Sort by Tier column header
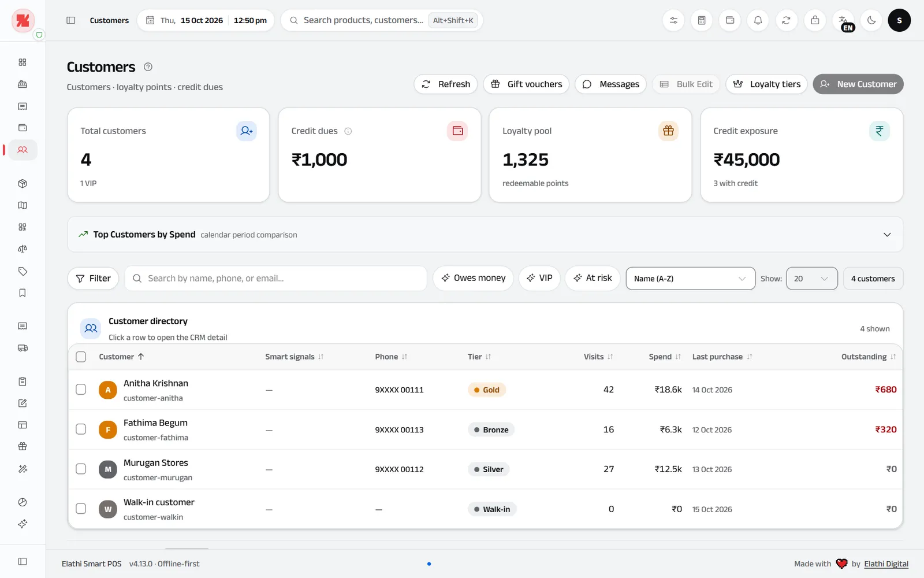924x578 pixels. 479,357
